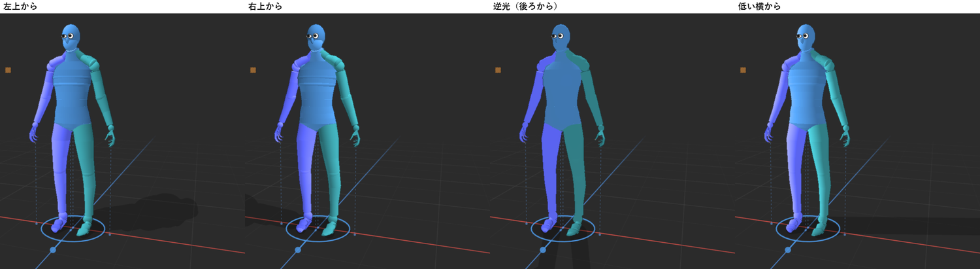
Task: Click blue axis handle dot in 右上から view
Action: pyautogui.click(x=298, y=249)
